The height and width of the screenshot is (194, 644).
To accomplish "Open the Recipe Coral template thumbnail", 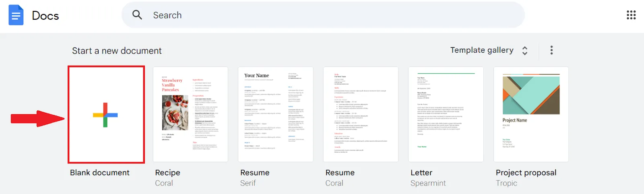I will pyautogui.click(x=190, y=114).
